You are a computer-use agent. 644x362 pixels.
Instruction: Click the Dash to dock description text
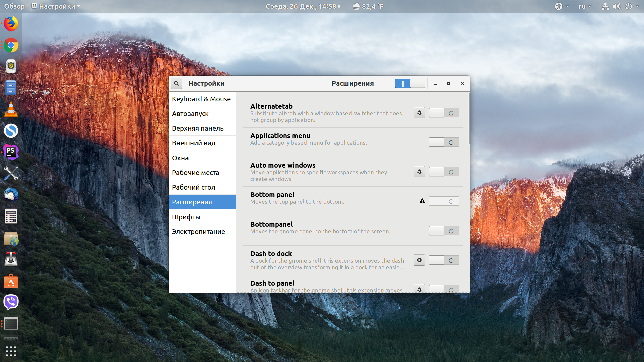point(327,264)
